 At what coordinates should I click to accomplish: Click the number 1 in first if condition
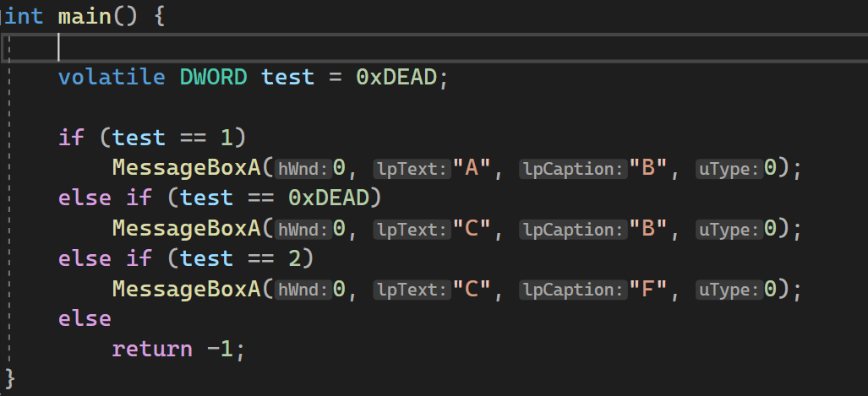tap(227, 137)
